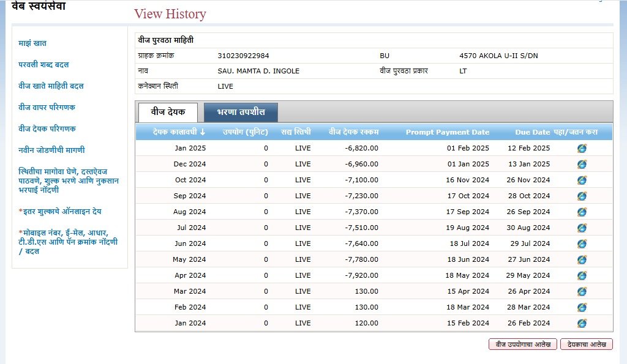The image size is (627, 364).
Task: Click the देयकाचा आलेख button
Action: [x=586, y=344]
